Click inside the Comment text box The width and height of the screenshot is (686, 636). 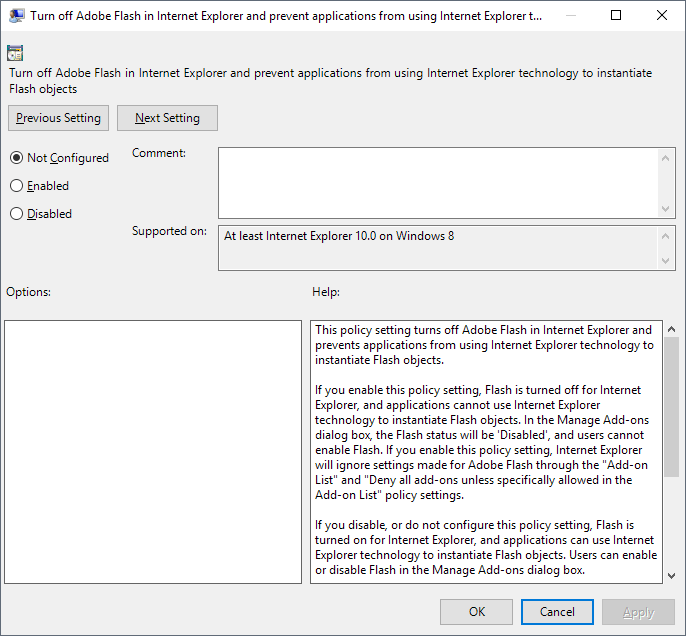(x=438, y=183)
